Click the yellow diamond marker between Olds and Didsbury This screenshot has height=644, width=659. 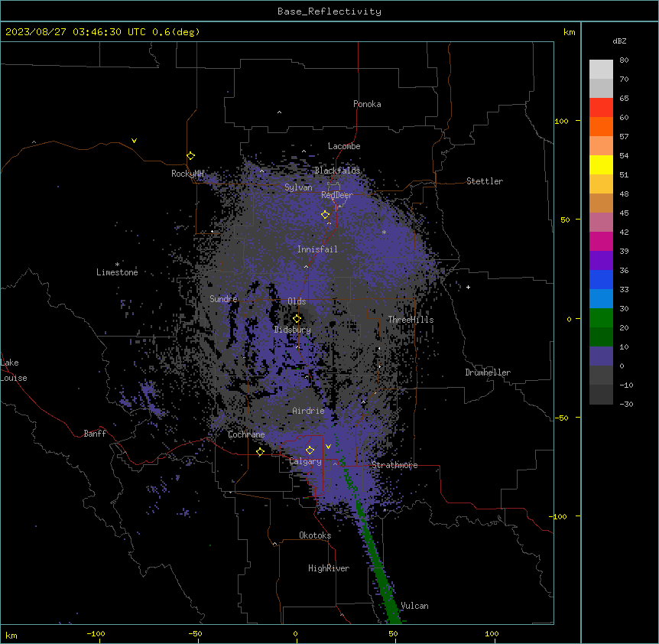(297, 319)
